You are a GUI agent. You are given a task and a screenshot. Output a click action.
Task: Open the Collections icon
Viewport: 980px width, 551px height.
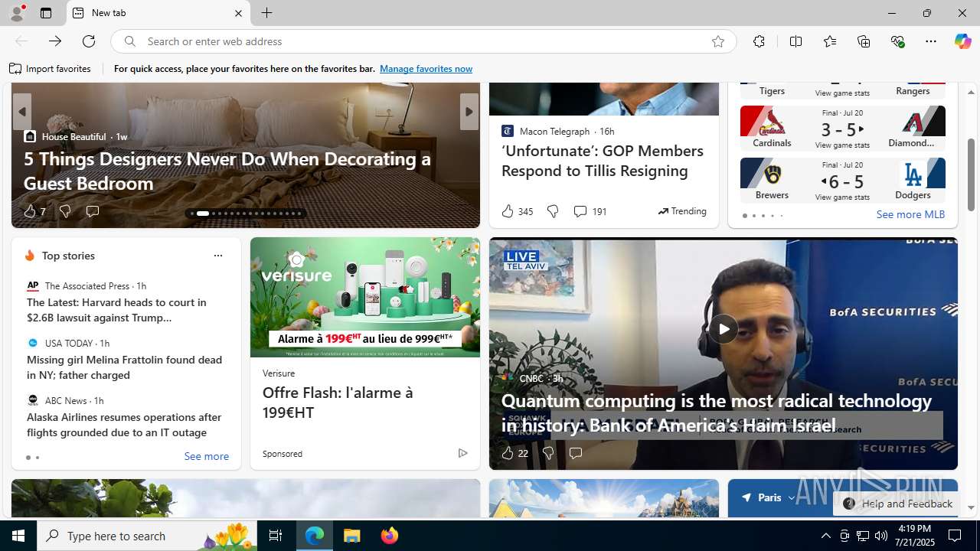click(x=864, y=41)
